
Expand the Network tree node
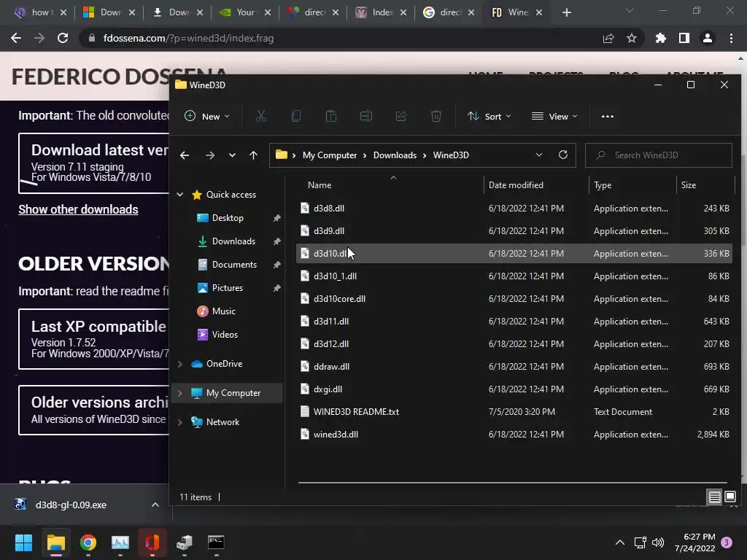point(180,422)
